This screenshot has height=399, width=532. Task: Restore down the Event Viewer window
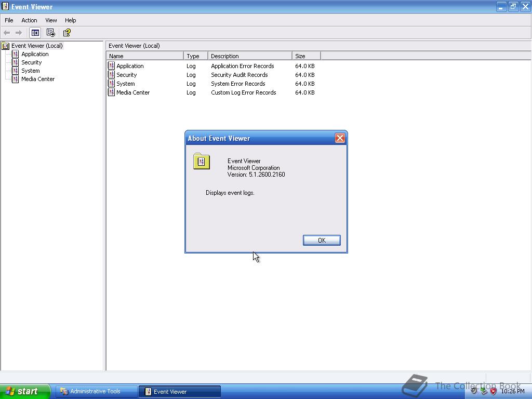(x=513, y=6)
